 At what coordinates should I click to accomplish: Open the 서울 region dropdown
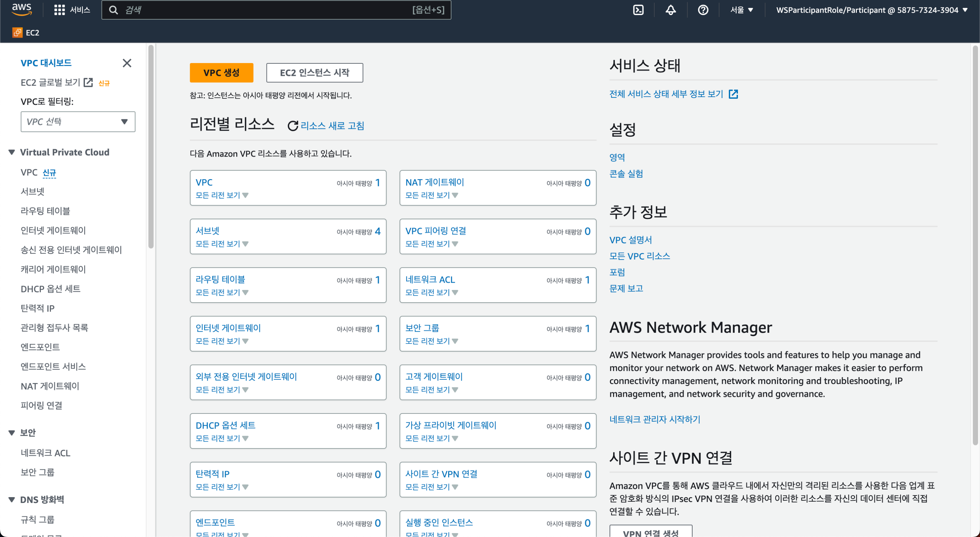click(741, 10)
